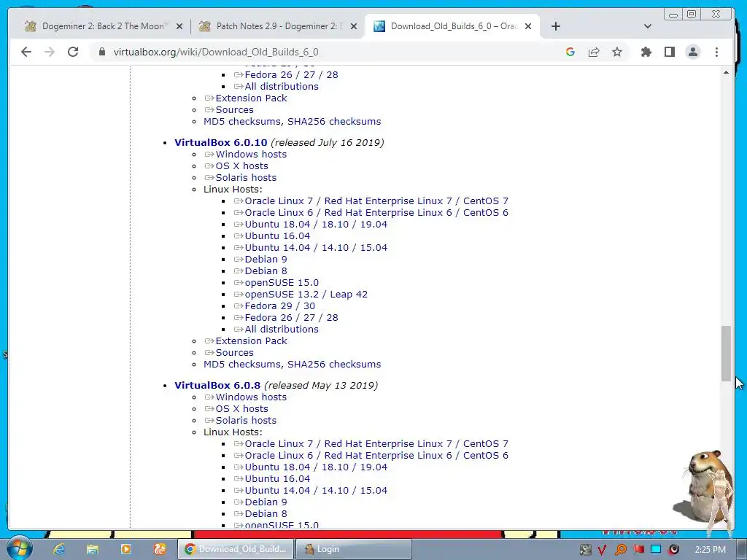
Task: Bookmark this page with star icon
Action: [617, 52]
